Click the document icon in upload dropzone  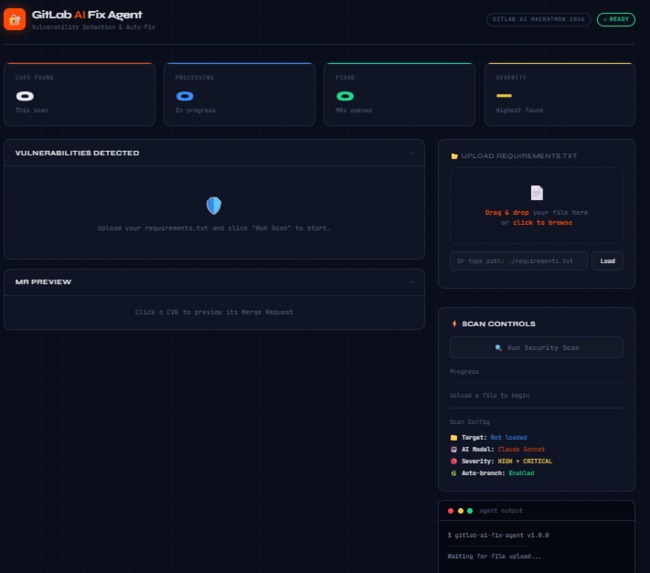coord(537,193)
